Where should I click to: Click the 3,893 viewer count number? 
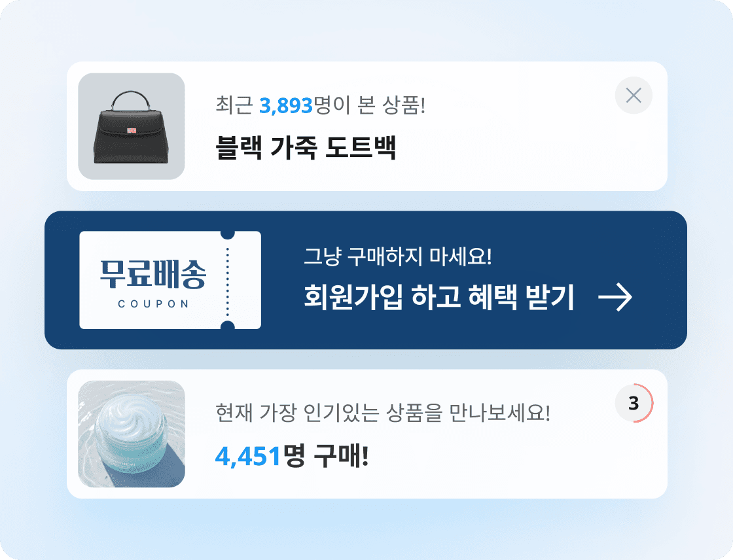285,105
